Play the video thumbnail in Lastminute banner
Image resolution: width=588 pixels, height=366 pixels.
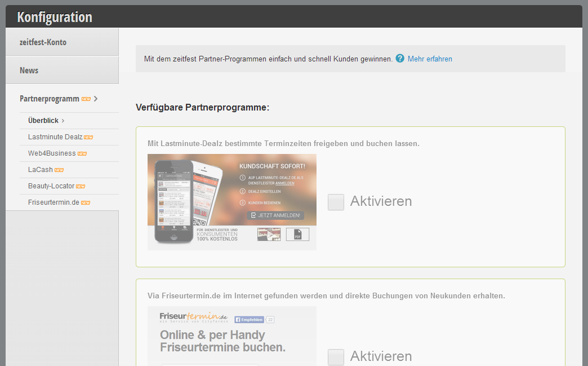coord(269,234)
